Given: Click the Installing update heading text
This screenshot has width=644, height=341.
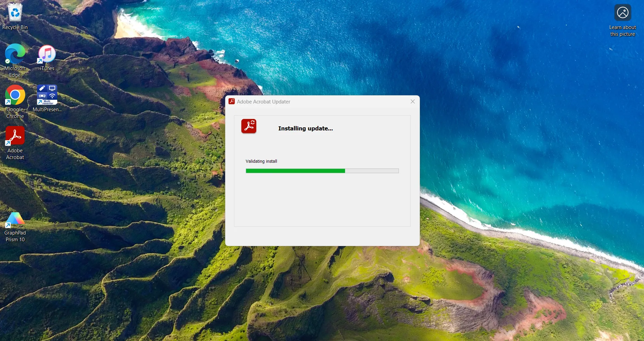Looking at the screenshot, I should click(305, 128).
